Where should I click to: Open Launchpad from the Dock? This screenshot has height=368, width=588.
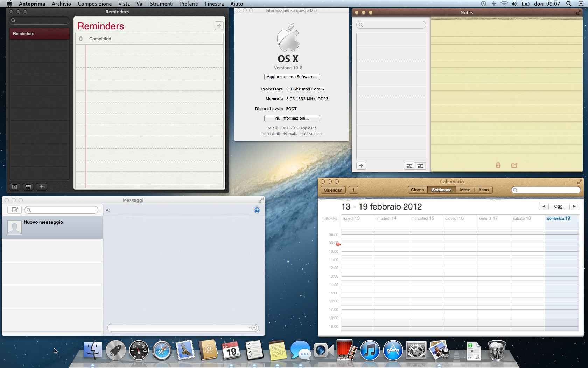116,350
